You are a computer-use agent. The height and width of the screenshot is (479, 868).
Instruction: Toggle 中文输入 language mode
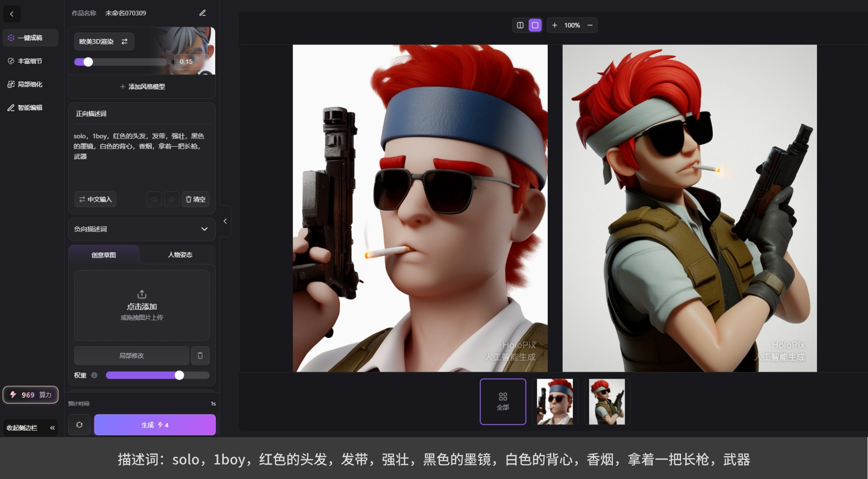[95, 199]
